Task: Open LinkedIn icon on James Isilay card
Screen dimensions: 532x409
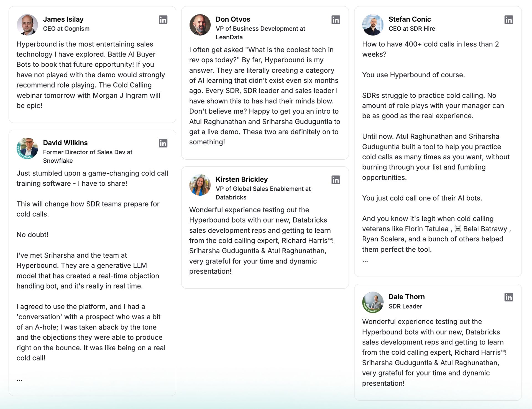Action: tap(163, 20)
